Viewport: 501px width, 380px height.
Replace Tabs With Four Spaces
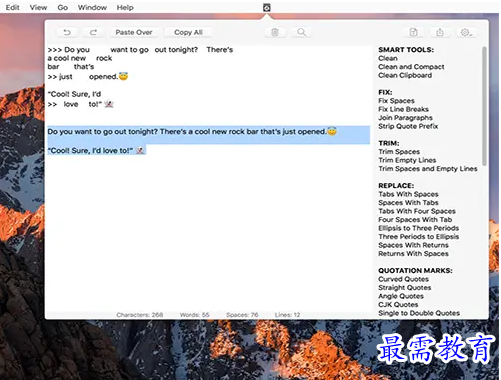click(417, 211)
